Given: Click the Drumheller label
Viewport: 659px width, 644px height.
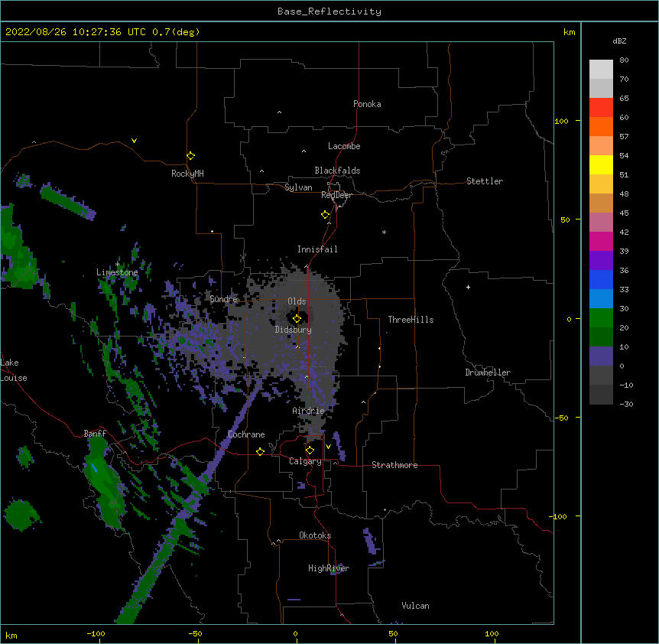Looking at the screenshot, I should pos(488,372).
